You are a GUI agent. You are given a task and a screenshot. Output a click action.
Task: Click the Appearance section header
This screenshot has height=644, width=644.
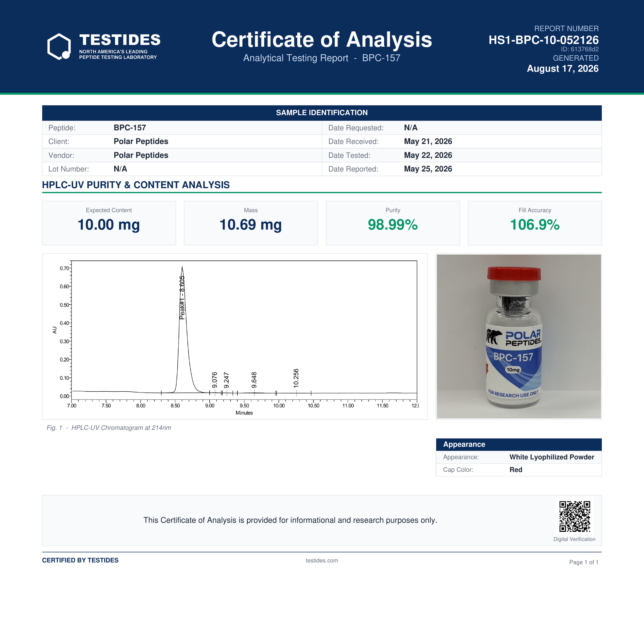[519, 444]
